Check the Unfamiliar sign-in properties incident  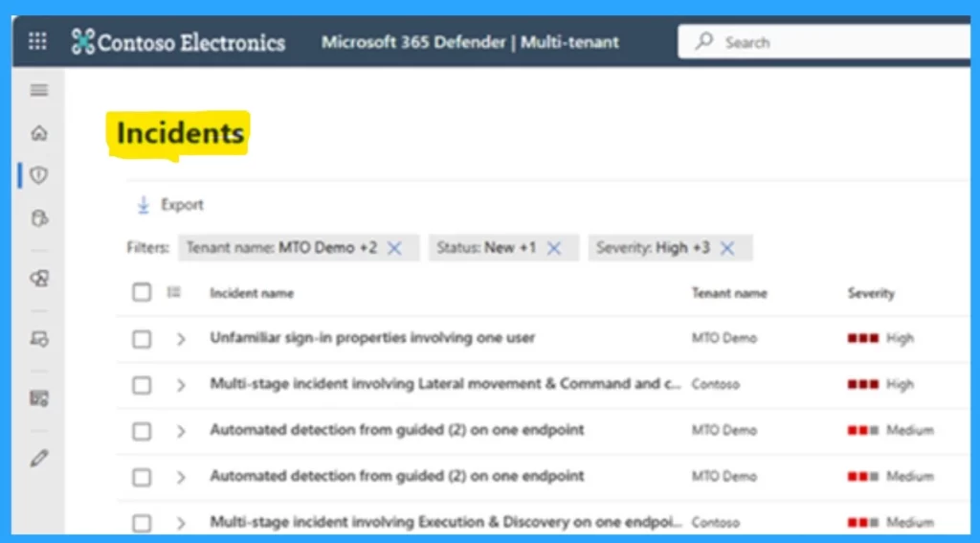tap(142, 339)
